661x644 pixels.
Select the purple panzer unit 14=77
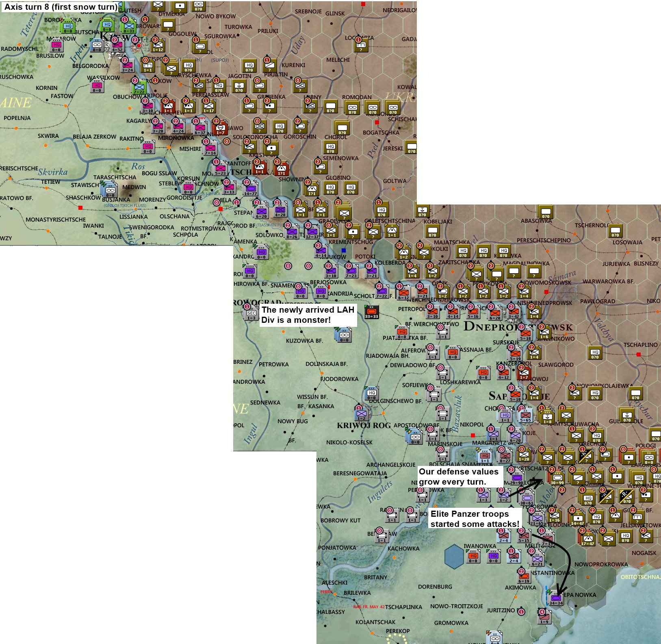coord(251,189)
